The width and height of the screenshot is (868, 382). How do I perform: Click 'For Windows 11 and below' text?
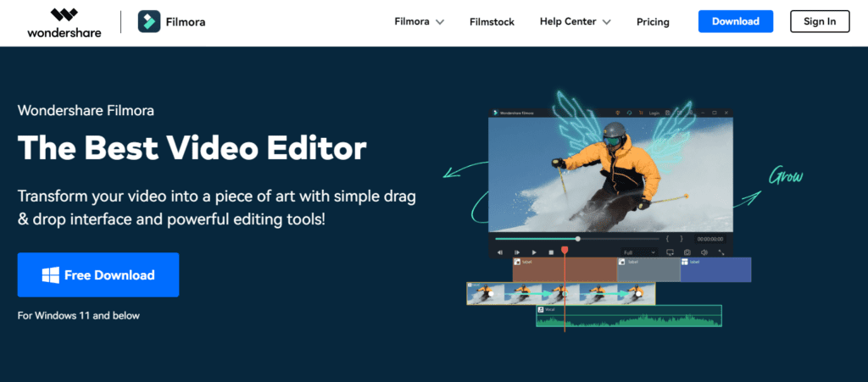point(79,316)
